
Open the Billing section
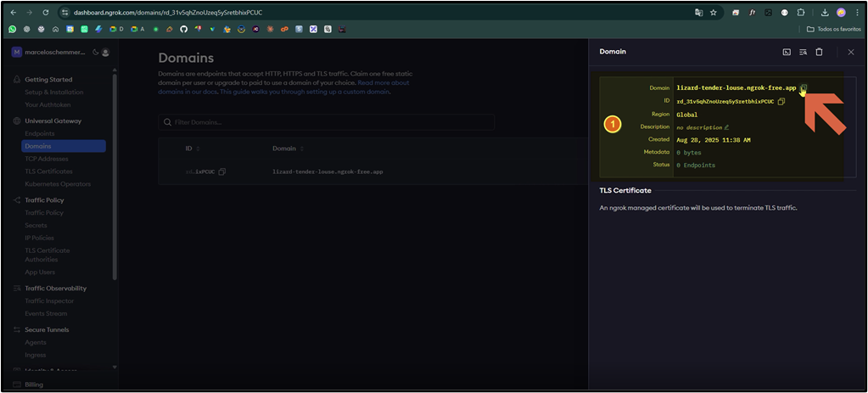(x=34, y=385)
